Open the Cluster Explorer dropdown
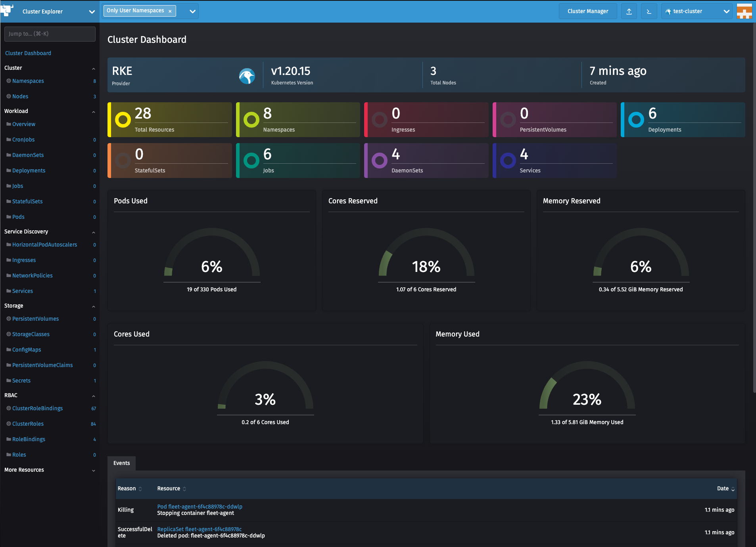The image size is (756, 547). [92, 11]
